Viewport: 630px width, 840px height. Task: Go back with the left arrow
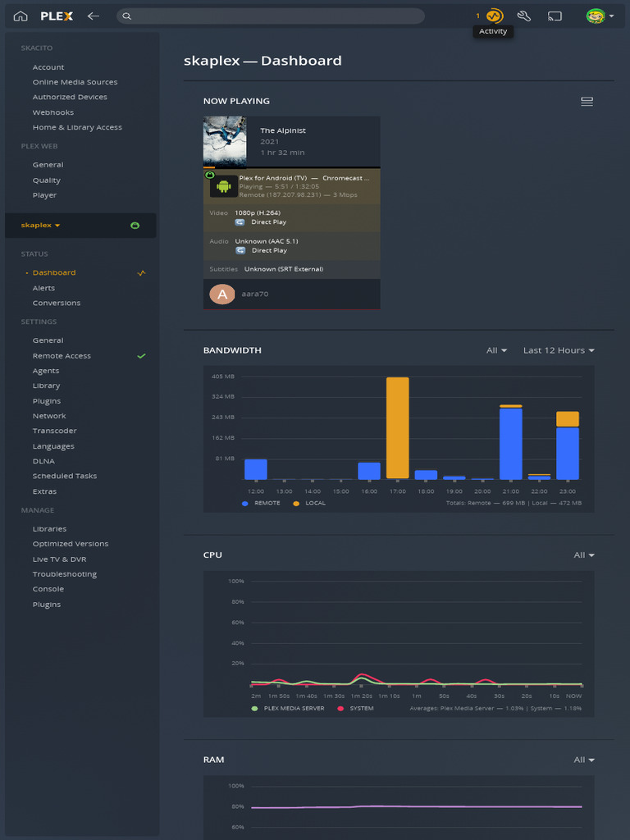[94, 16]
